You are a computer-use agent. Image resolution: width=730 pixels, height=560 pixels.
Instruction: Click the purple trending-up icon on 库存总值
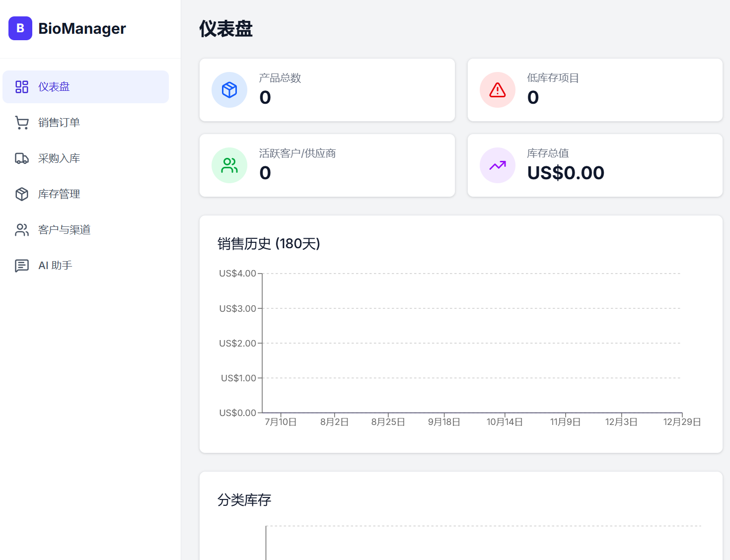pos(497,165)
